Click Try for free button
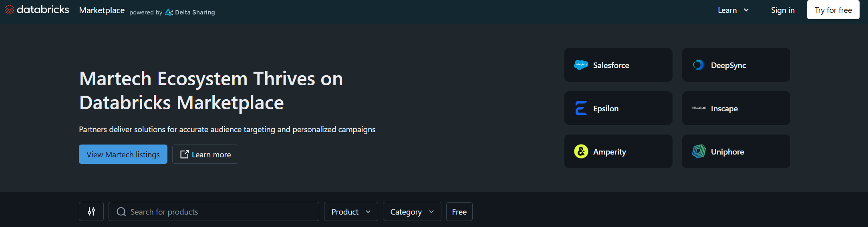The height and width of the screenshot is (227, 868). click(833, 10)
